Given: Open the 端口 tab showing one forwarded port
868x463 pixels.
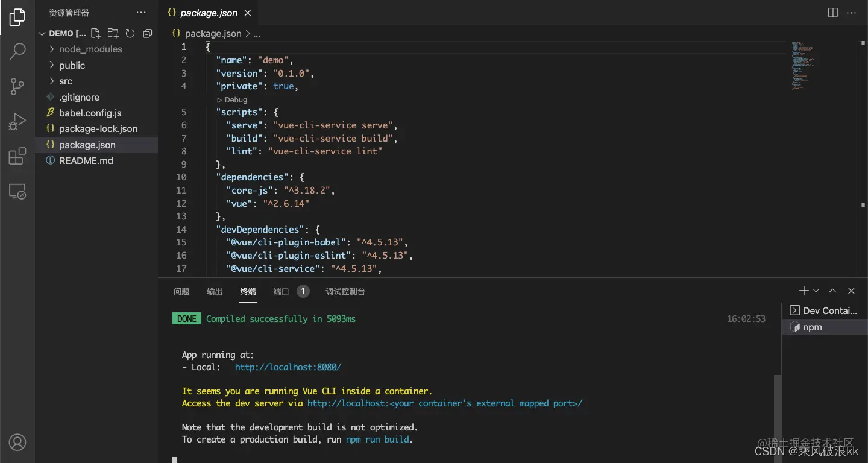Looking at the screenshot, I should point(281,291).
